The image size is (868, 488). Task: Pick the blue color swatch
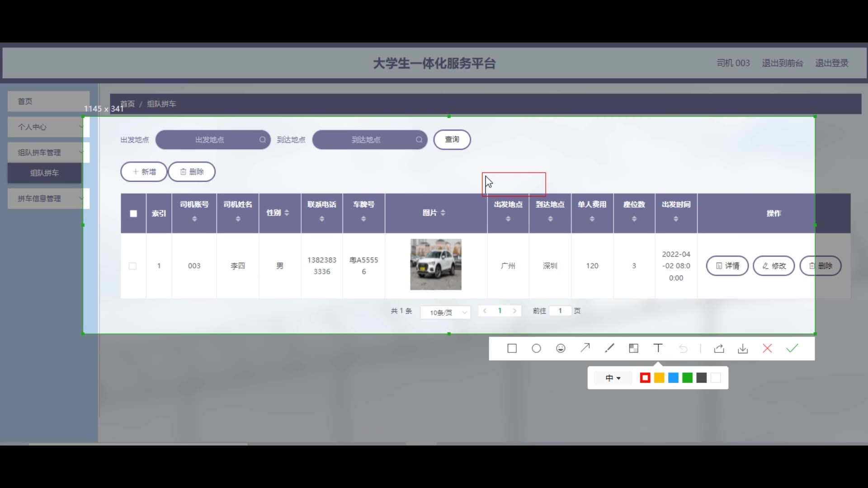click(x=673, y=378)
